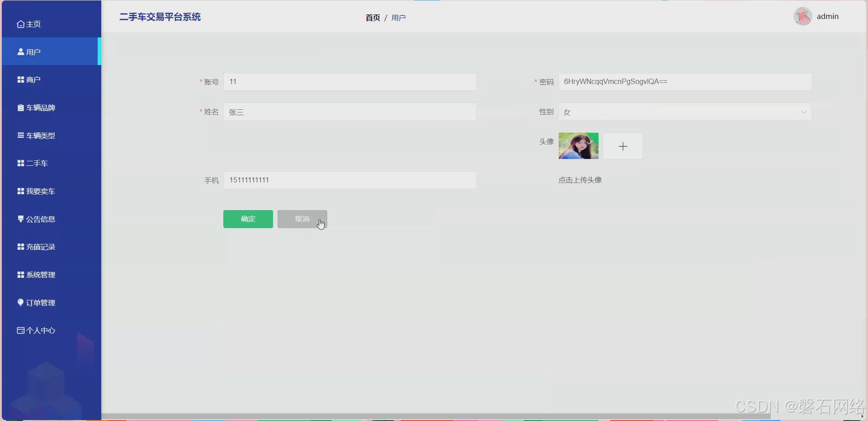Click the home icon beside 主页
Image resolution: width=868 pixels, height=421 pixels.
pos(21,24)
